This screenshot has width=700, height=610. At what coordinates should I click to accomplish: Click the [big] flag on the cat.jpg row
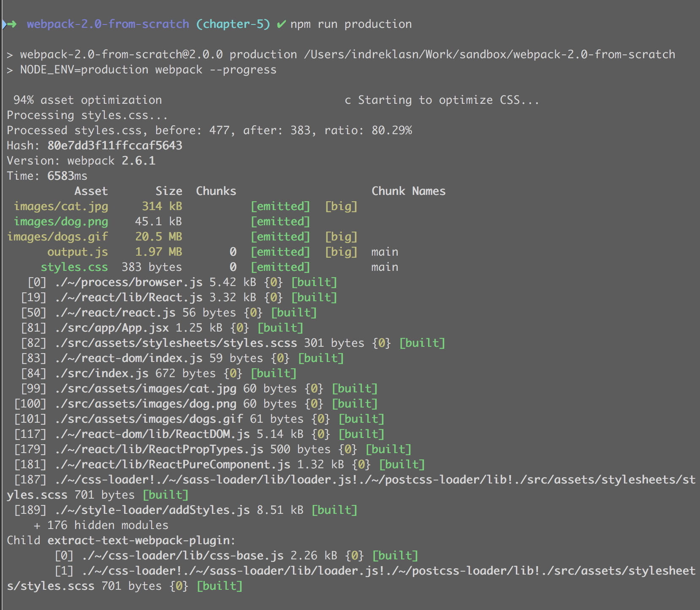(x=341, y=206)
